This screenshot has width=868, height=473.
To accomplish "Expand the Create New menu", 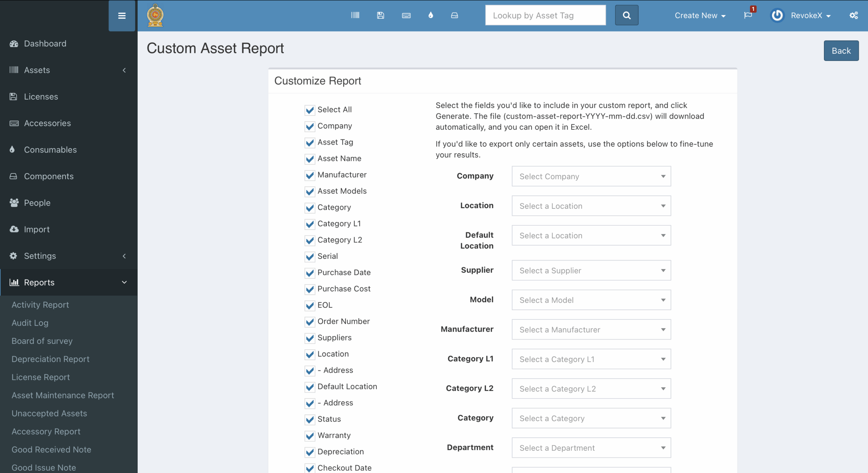I will point(700,16).
